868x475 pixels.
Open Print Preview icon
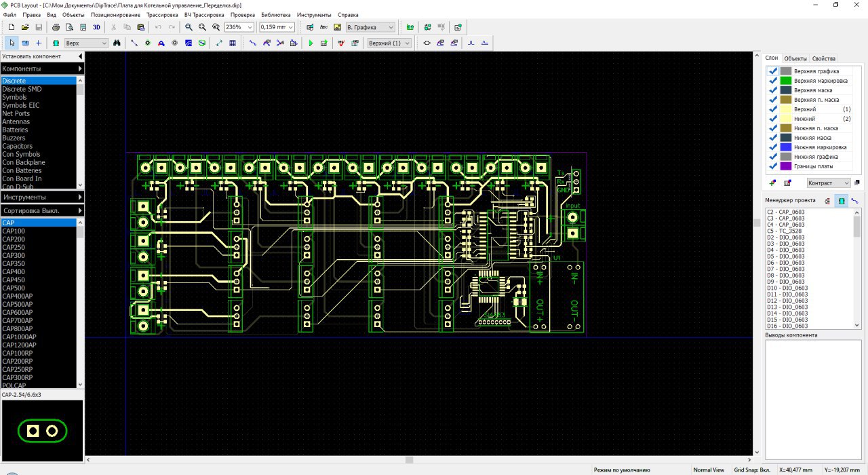(x=69, y=27)
